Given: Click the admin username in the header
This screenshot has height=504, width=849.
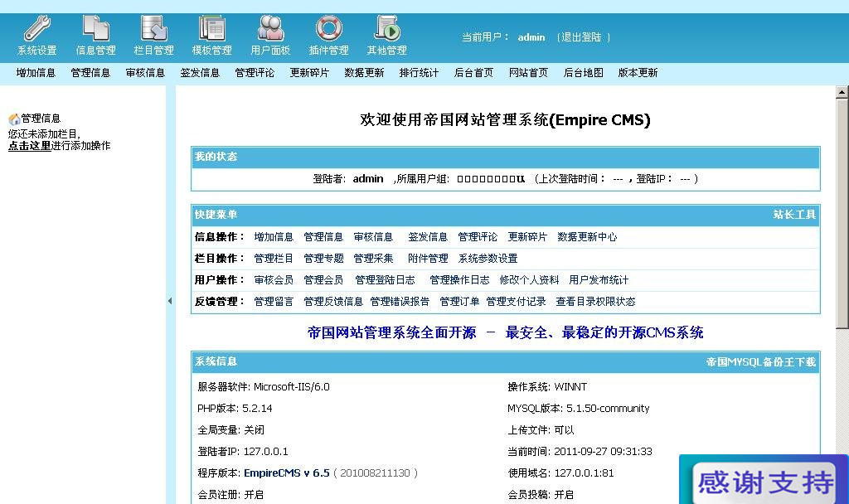Looking at the screenshot, I should pyautogui.click(x=531, y=37).
